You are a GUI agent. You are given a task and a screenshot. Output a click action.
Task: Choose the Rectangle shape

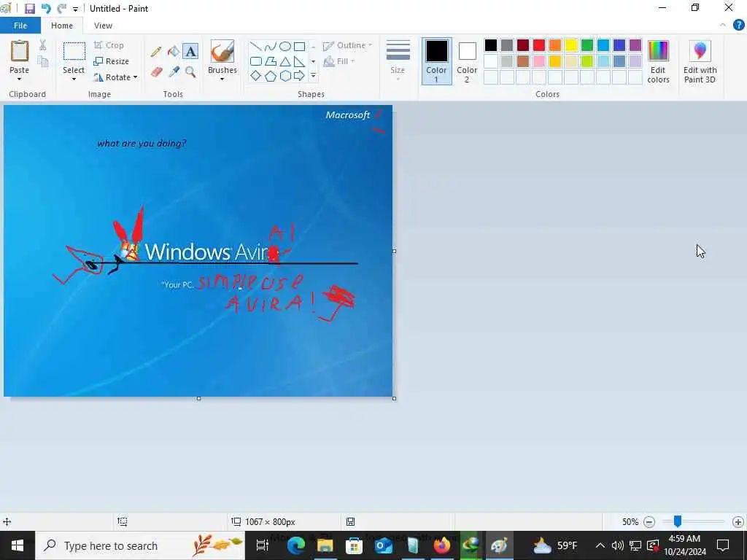299,46
